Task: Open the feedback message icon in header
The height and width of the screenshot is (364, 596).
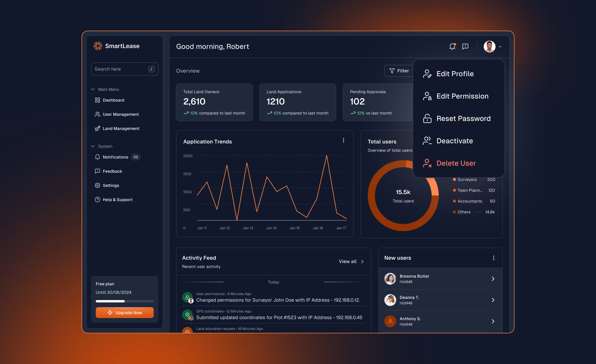Action: [465, 46]
